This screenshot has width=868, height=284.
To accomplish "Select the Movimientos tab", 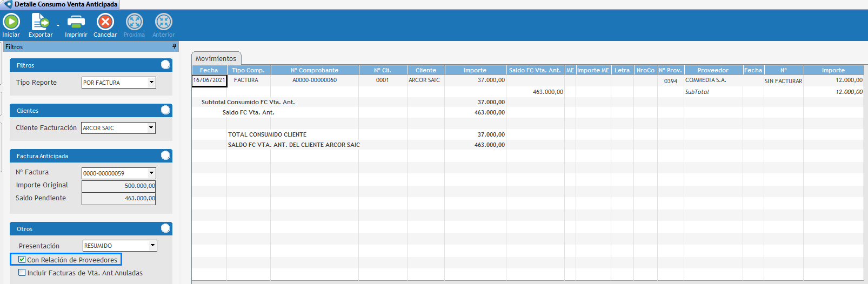I will 216,58.
